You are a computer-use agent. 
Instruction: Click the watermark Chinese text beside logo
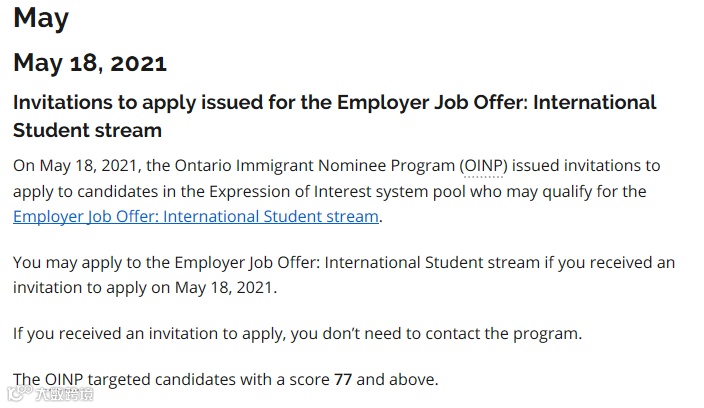tap(65, 395)
